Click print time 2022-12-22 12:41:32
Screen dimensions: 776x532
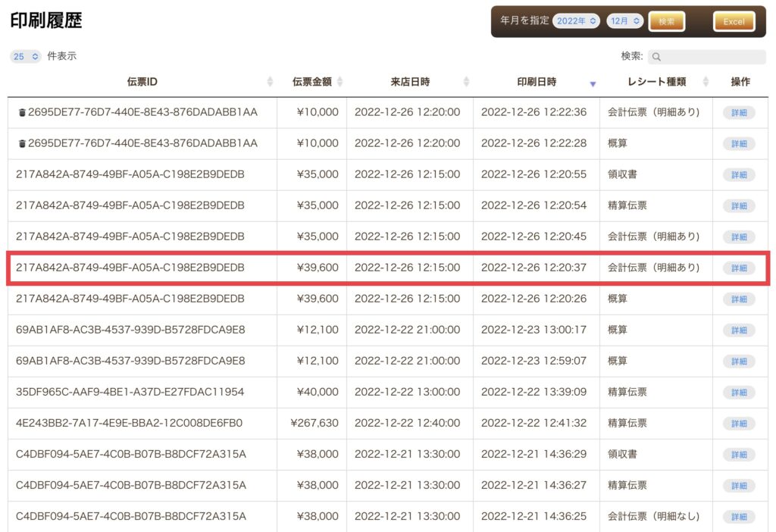coord(533,423)
